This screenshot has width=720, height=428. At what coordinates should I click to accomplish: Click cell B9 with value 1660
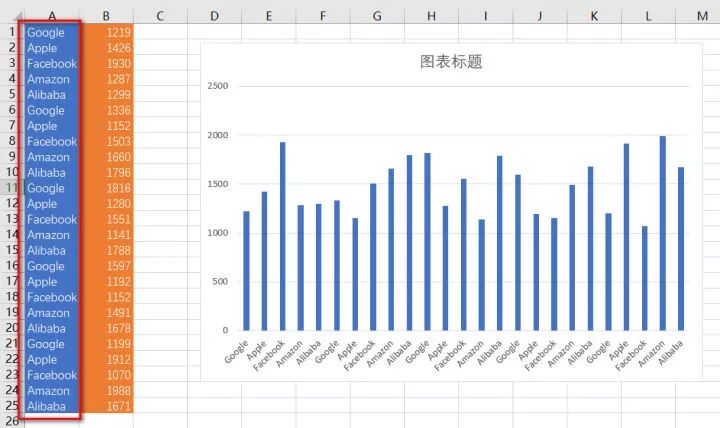(x=106, y=157)
